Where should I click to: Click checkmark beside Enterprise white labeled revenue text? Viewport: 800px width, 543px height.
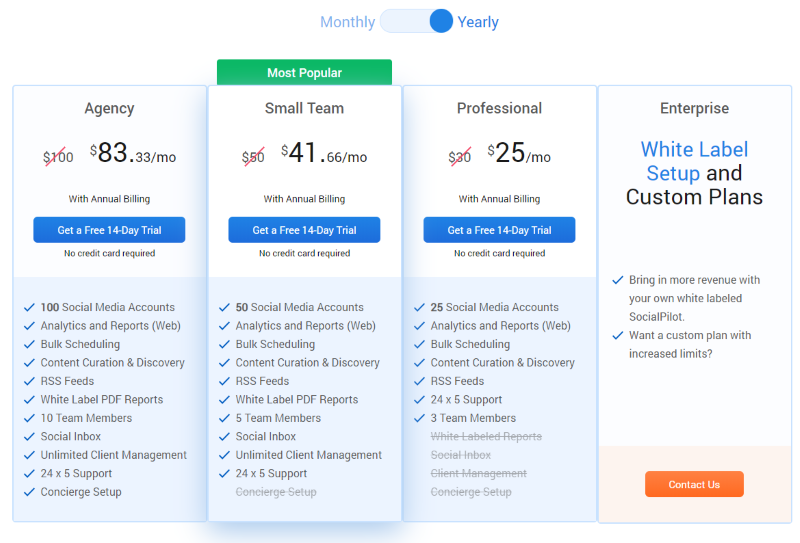[617, 281]
